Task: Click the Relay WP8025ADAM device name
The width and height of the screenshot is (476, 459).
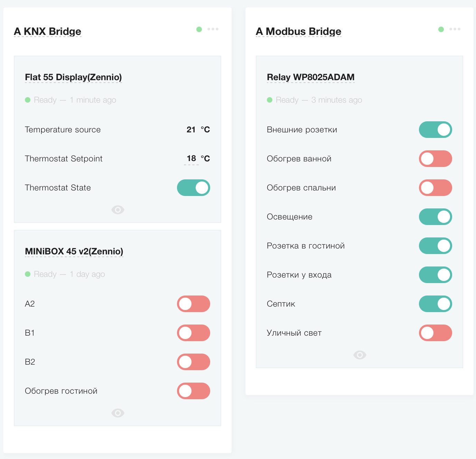Action: point(310,77)
